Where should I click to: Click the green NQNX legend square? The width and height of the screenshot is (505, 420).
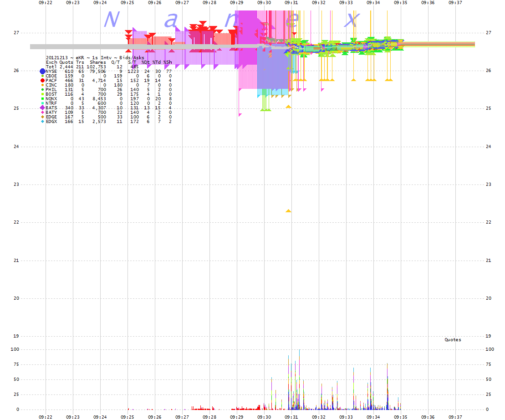click(x=42, y=98)
